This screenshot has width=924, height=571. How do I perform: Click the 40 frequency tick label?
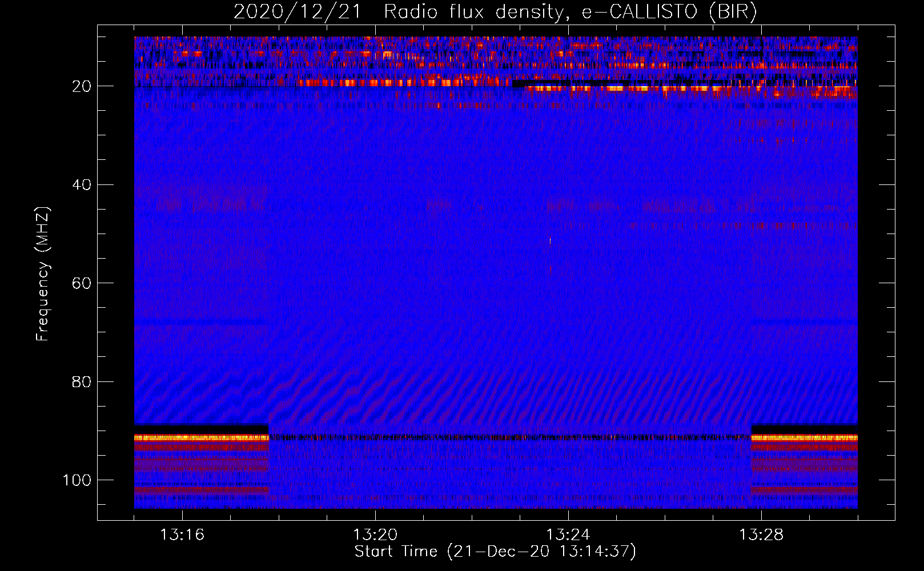(82, 185)
